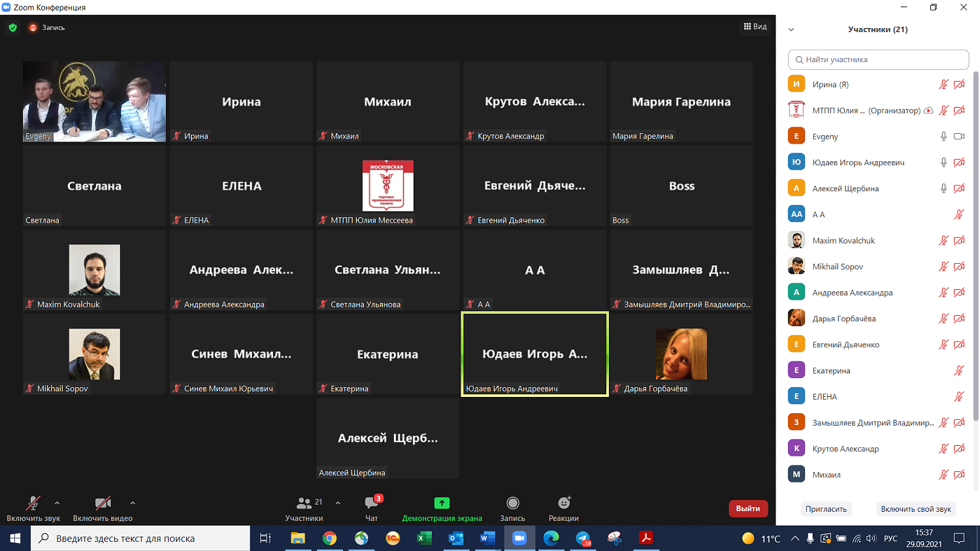The image size is (980, 551).
Task: Click Evgeny's microphone icon in participants list
Action: 943,136
